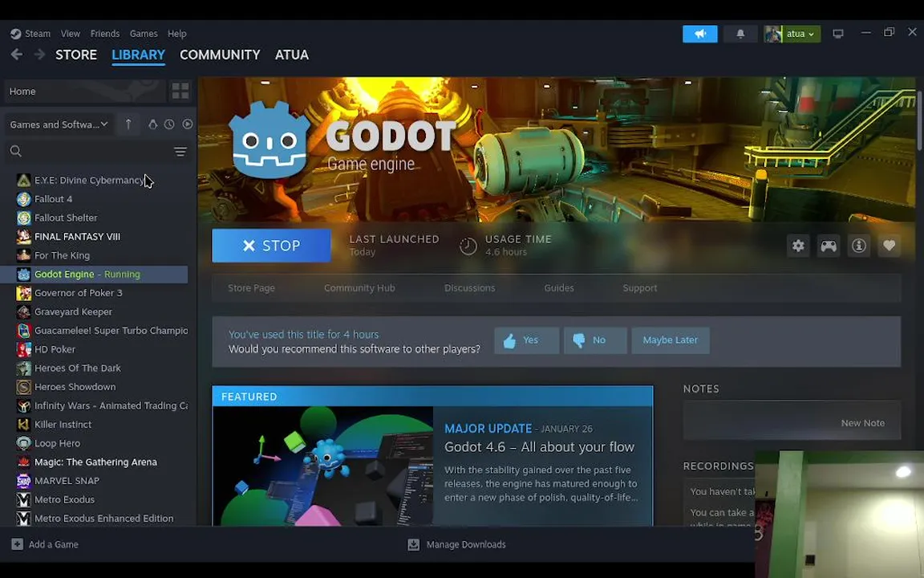
Task: Open the ATUA profile section
Action: pos(292,55)
